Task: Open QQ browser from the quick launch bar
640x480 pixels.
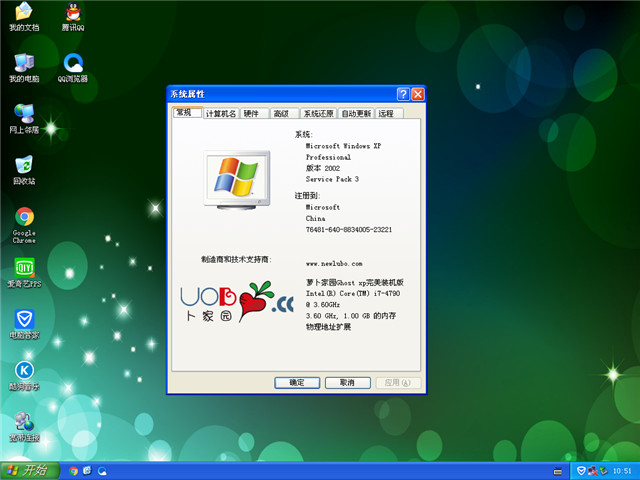Action: [x=102, y=471]
